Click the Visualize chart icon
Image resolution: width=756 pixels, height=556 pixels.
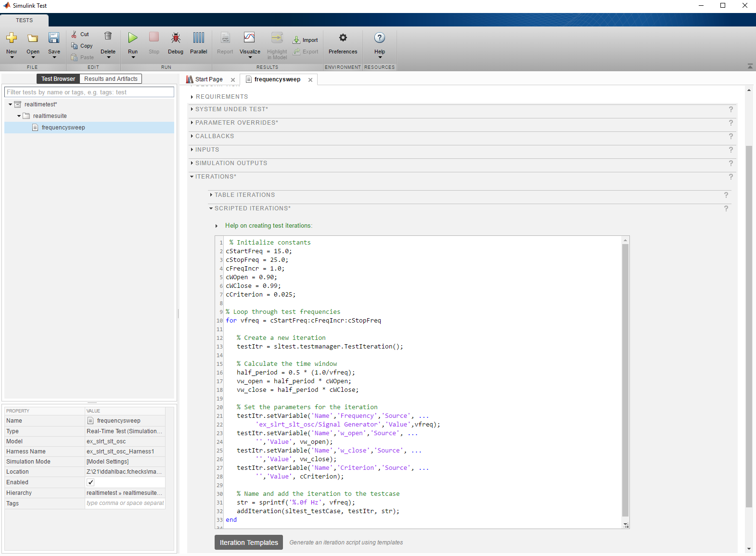249,38
